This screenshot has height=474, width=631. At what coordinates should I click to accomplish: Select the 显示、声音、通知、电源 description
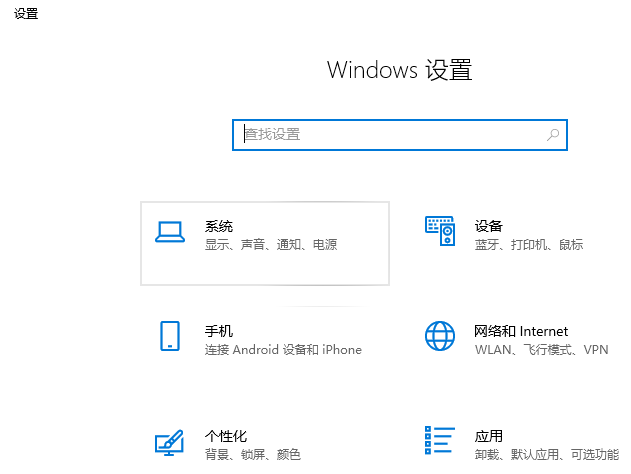[271, 245]
